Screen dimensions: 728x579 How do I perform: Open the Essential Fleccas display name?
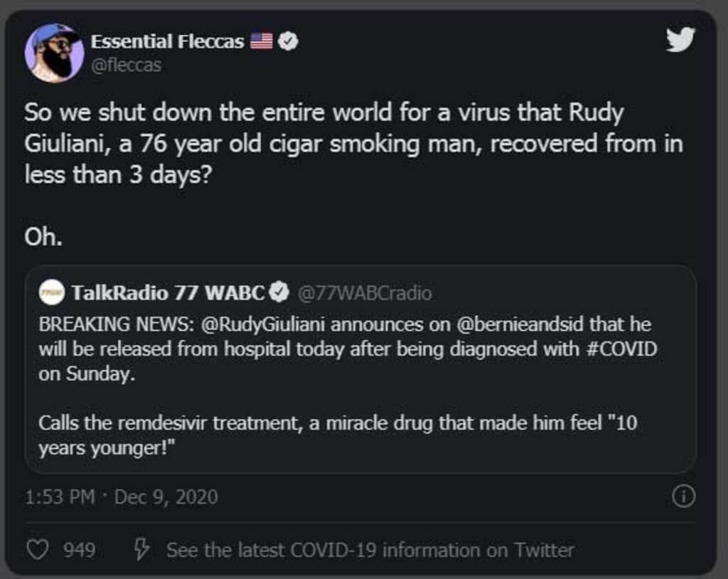(x=167, y=41)
